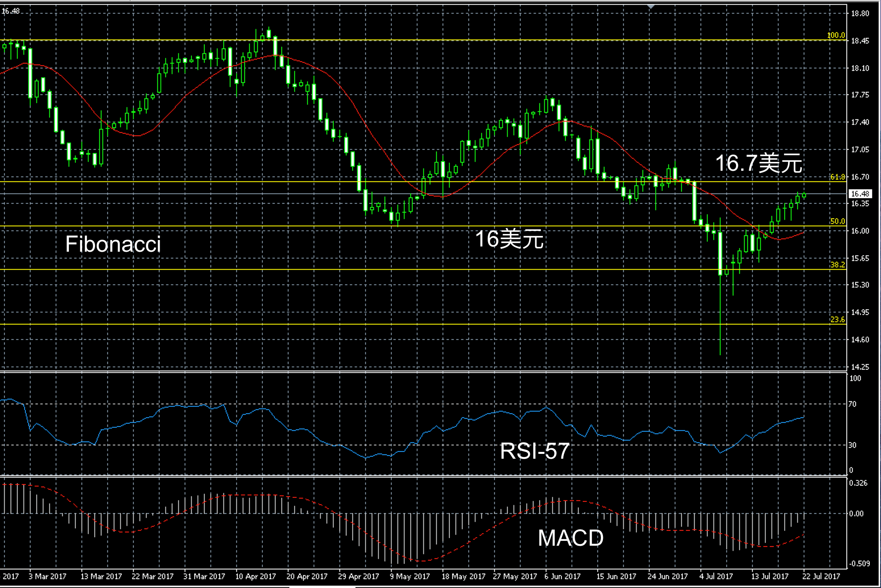Click the 29 Apr 2017 date label

[x=359, y=576]
